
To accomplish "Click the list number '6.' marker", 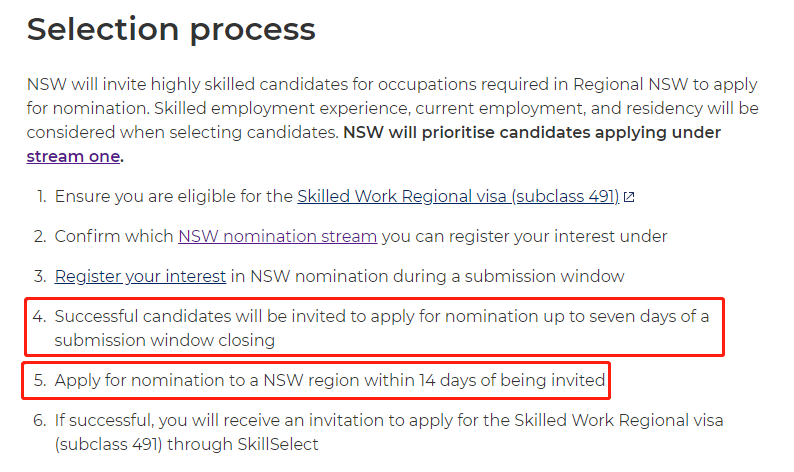I will 39,420.
